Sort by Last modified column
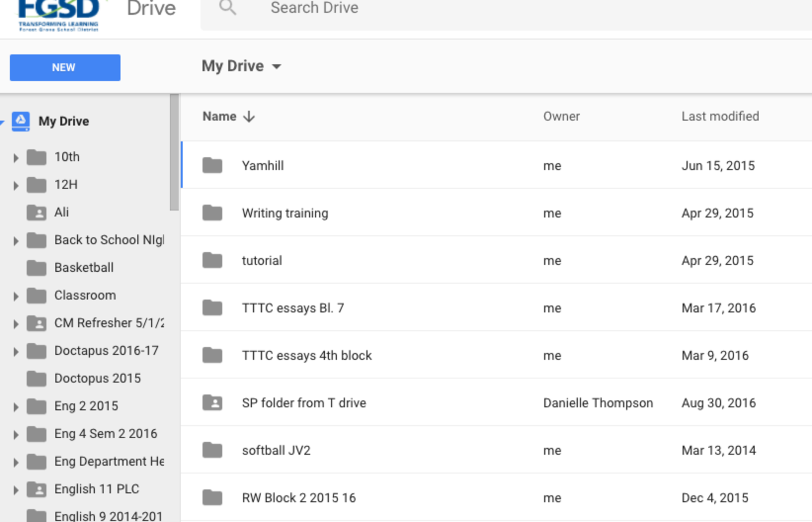 click(720, 117)
